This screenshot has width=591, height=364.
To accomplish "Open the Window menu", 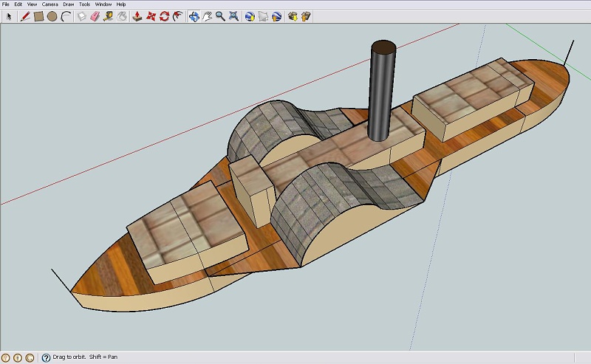I will pos(103,4).
